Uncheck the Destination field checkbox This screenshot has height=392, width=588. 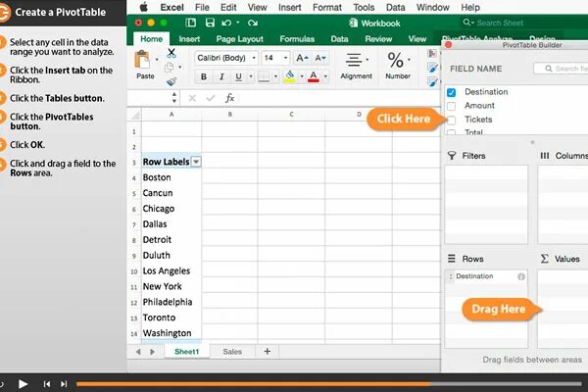tap(452, 92)
